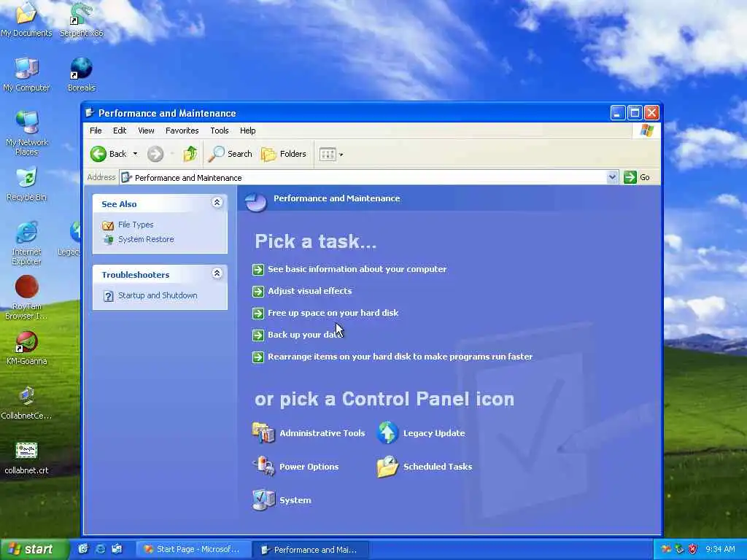Screen dimensions: 747x560
Task: Collapse the See Also panel
Action: point(217,203)
